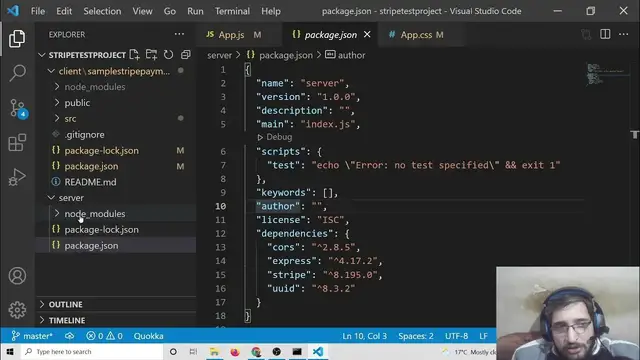The width and height of the screenshot is (640, 360).
Task: Split the editor to the right
Action: pos(605,34)
